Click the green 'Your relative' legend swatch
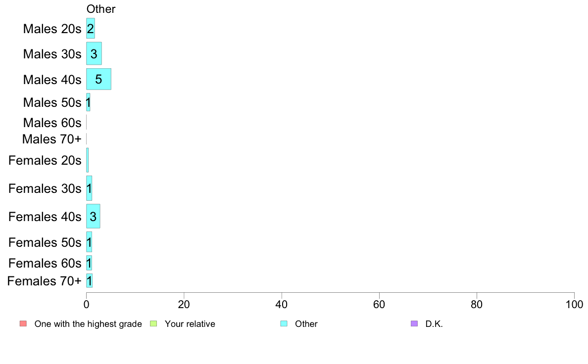The width and height of the screenshot is (588, 364). click(x=153, y=323)
